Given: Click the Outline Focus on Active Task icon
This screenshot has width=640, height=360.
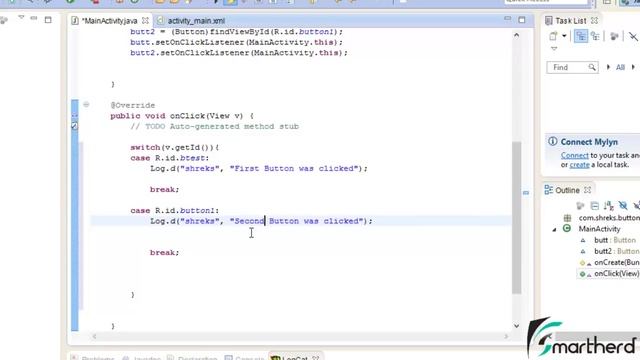Looking at the screenshot, I should click(x=580, y=206).
